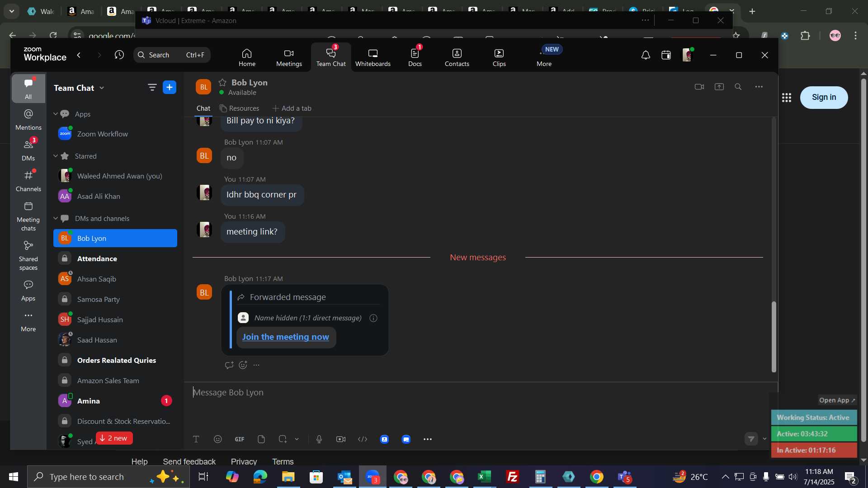Open Meeting chats in the sidebar

click(28, 216)
